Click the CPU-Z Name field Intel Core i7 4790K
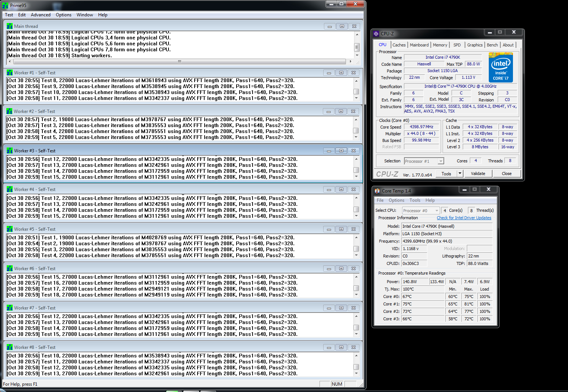Screen dimensions: 568x392 [443, 57]
